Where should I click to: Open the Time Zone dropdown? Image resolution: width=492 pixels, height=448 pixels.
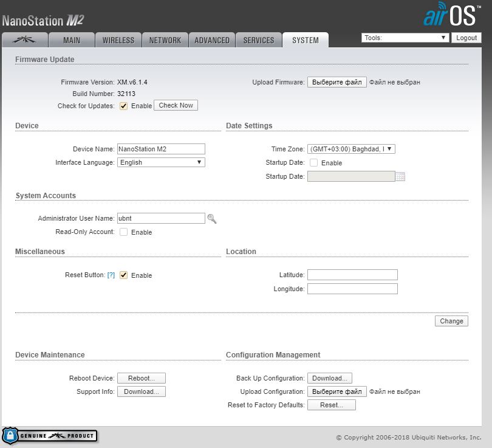click(351, 149)
